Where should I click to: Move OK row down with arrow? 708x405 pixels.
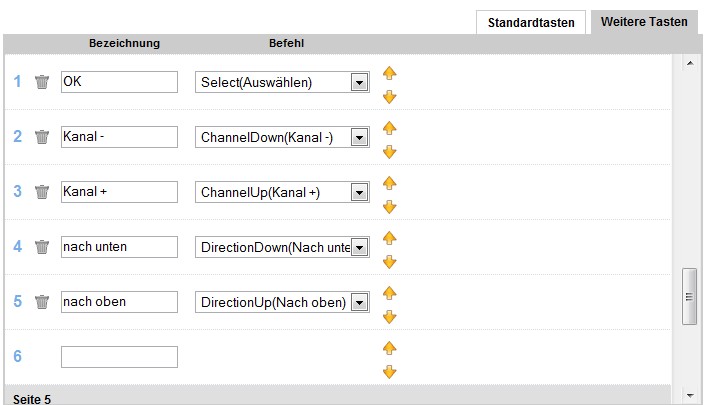tap(390, 97)
